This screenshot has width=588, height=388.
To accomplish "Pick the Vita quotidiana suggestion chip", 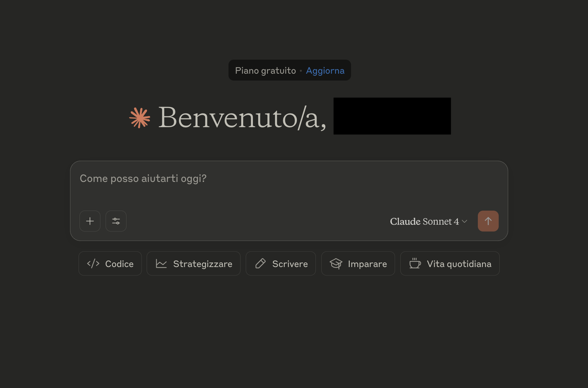I will [450, 263].
